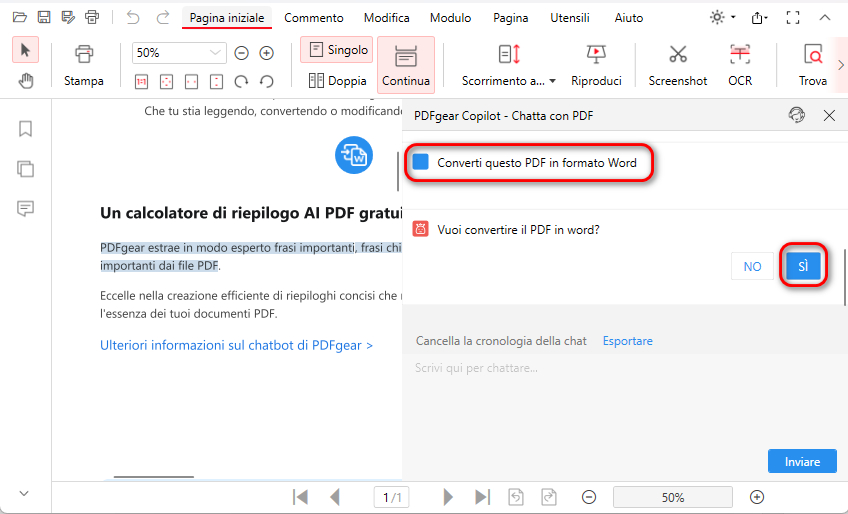
Task: Click the fit page icon
Action: click(x=167, y=82)
